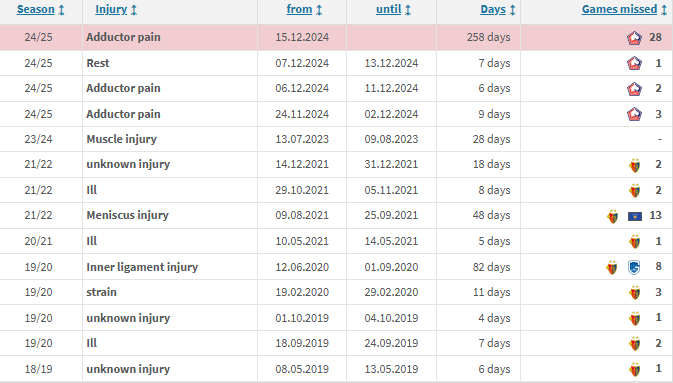Viewport: 673px width, 383px height.
Task: Click sort arrow next to Season
Action: point(61,10)
